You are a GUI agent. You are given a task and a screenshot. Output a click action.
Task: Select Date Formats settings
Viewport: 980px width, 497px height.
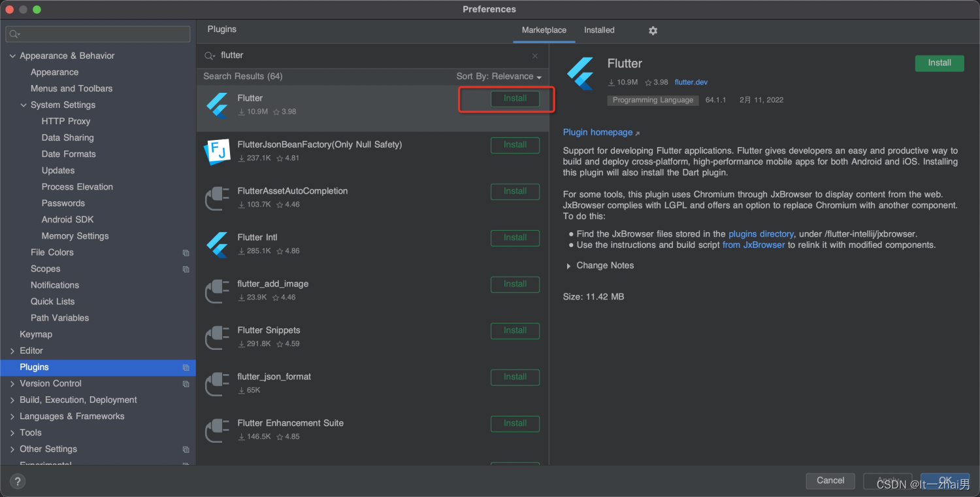[69, 154]
